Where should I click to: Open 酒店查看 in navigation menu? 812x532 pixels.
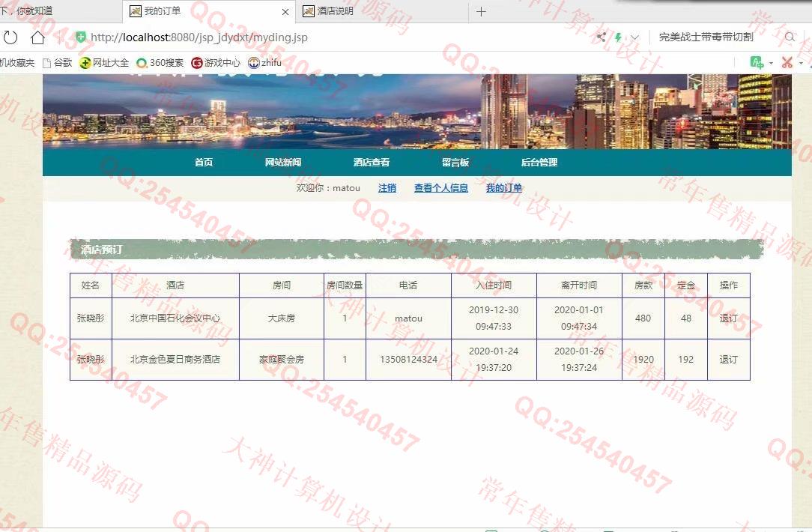point(371,163)
